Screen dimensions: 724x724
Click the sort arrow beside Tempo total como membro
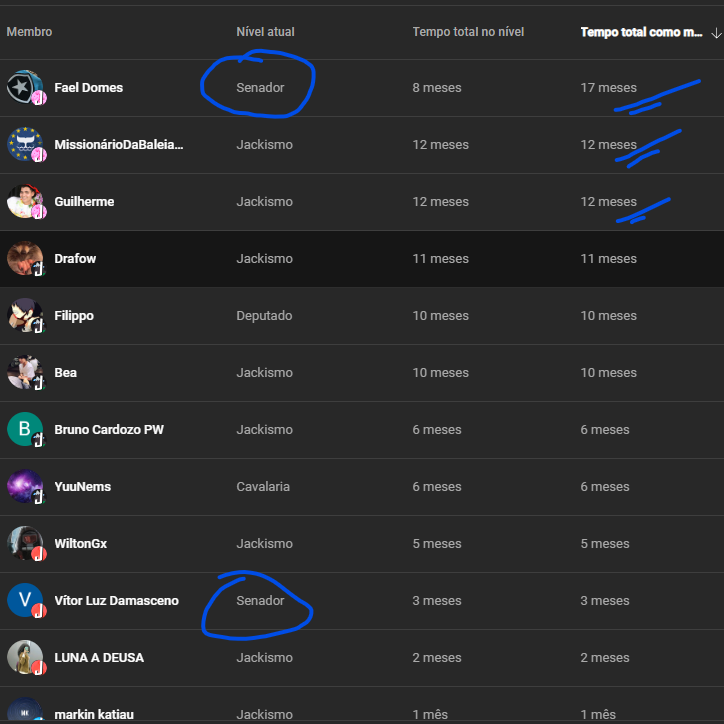tap(716, 33)
